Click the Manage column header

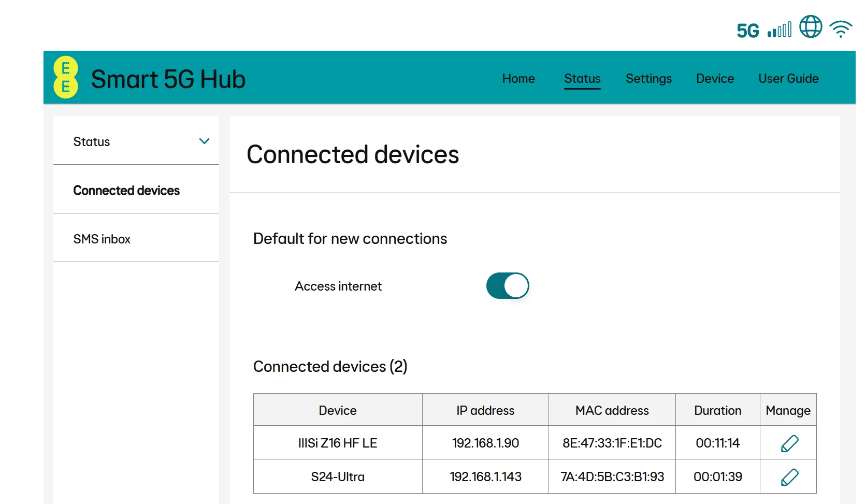(788, 410)
